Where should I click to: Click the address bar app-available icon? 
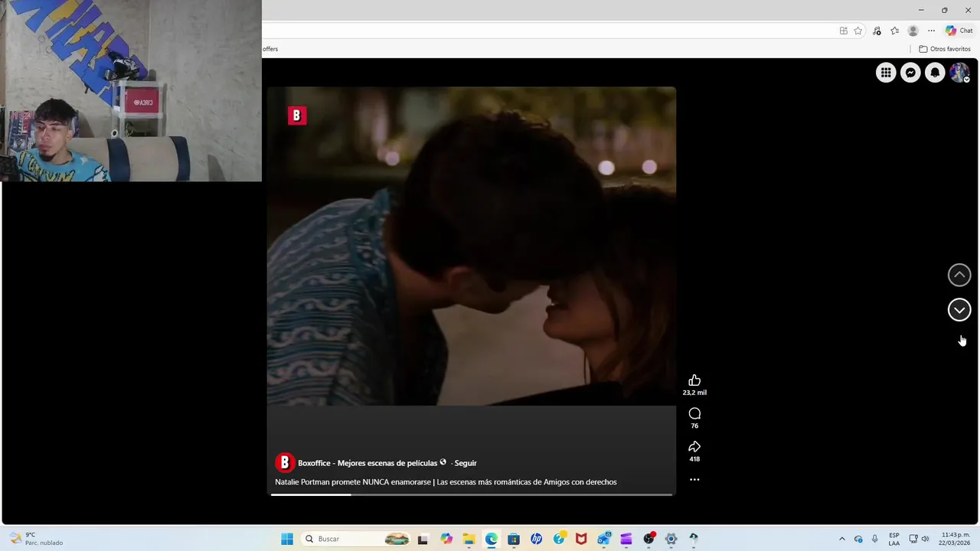[844, 31]
